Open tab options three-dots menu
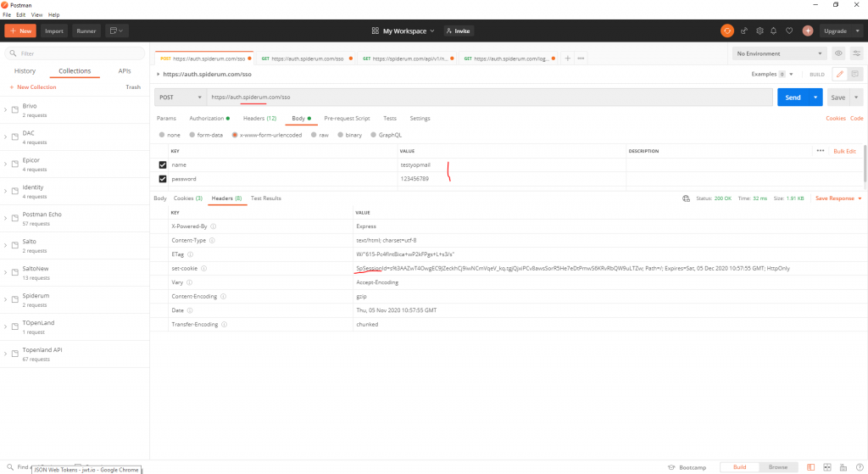 click(x=581, y=59)
